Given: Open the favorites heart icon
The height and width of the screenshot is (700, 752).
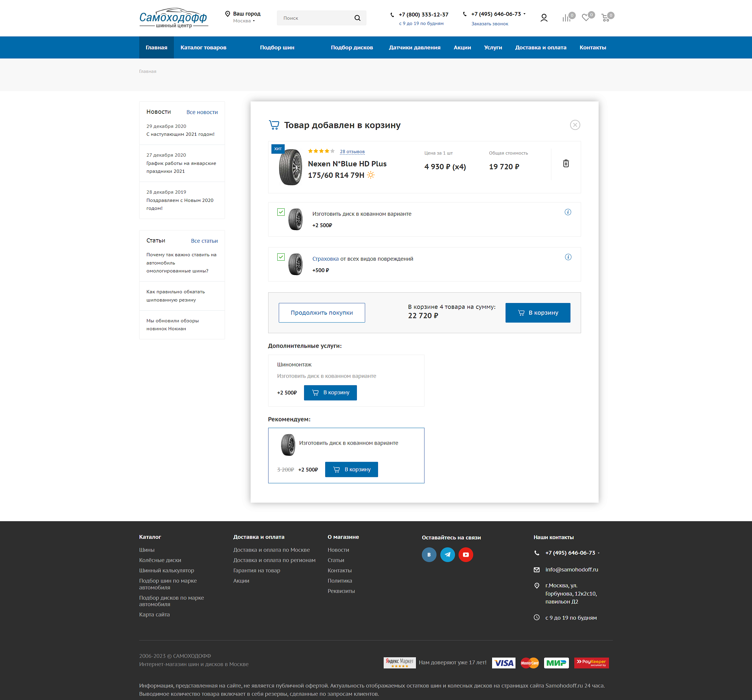Looking at the screenshot, I should tap(585, 17).
